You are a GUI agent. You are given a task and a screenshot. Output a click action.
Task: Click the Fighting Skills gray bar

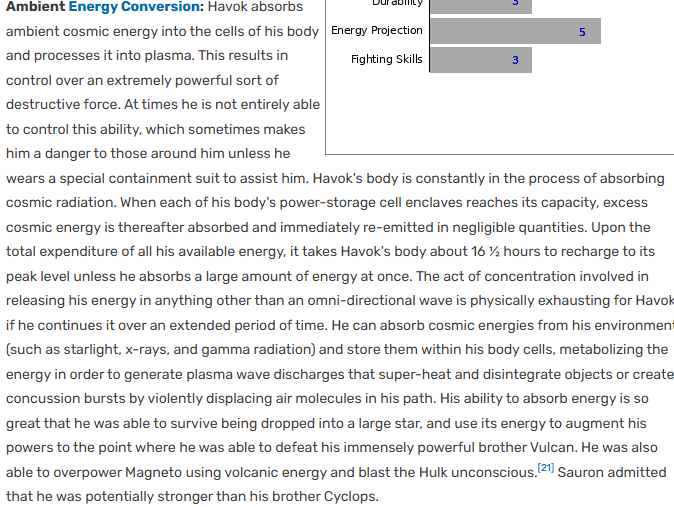coord(481,60)
